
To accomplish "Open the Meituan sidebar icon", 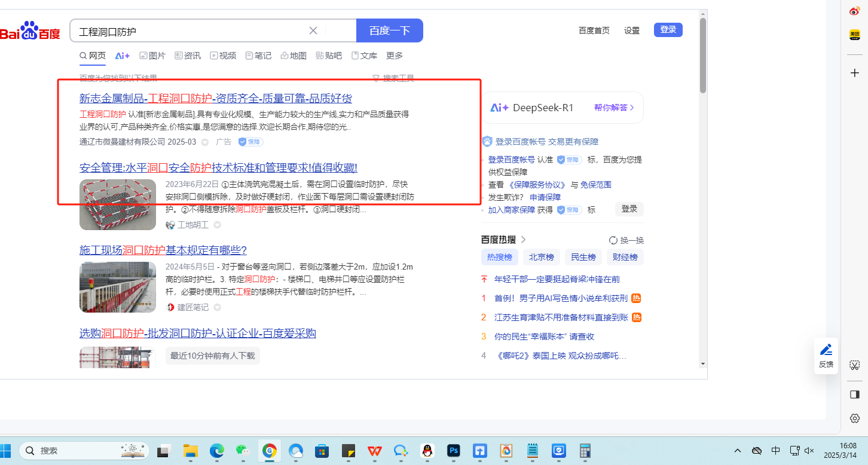I will point(855,35).
